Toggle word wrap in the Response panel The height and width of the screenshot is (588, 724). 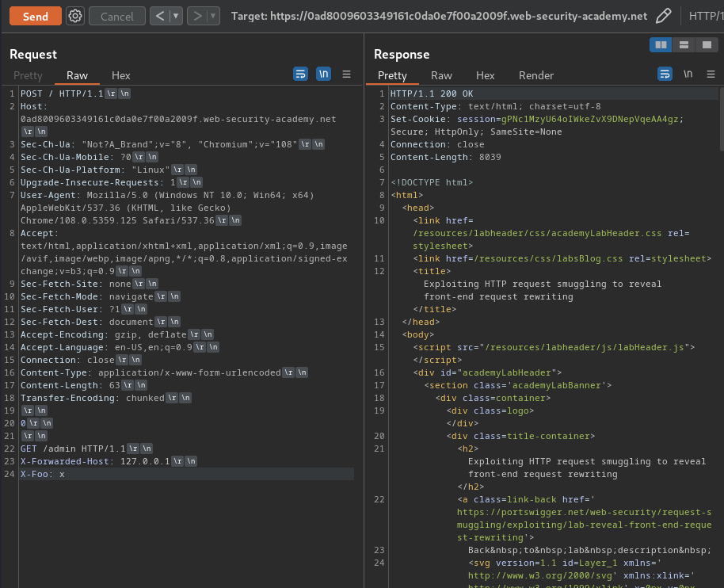click(x=665, y=74)
